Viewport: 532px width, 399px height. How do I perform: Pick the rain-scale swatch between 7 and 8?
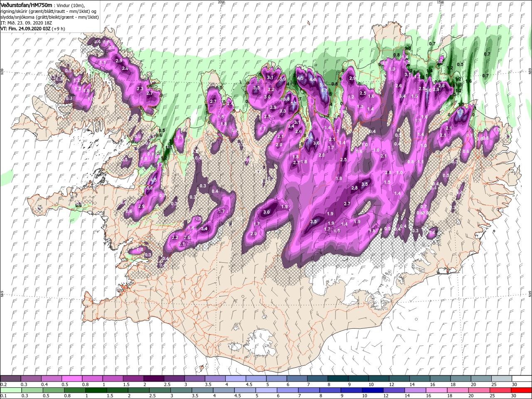pos(308,390)
